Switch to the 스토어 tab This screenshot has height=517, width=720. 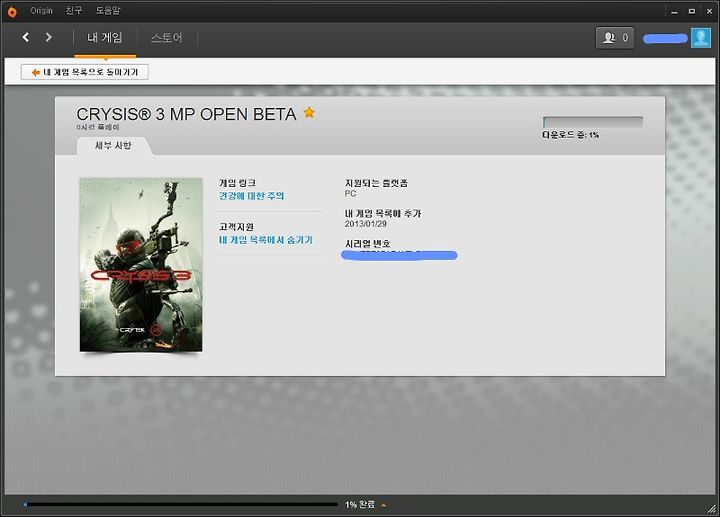pos(167,38)
